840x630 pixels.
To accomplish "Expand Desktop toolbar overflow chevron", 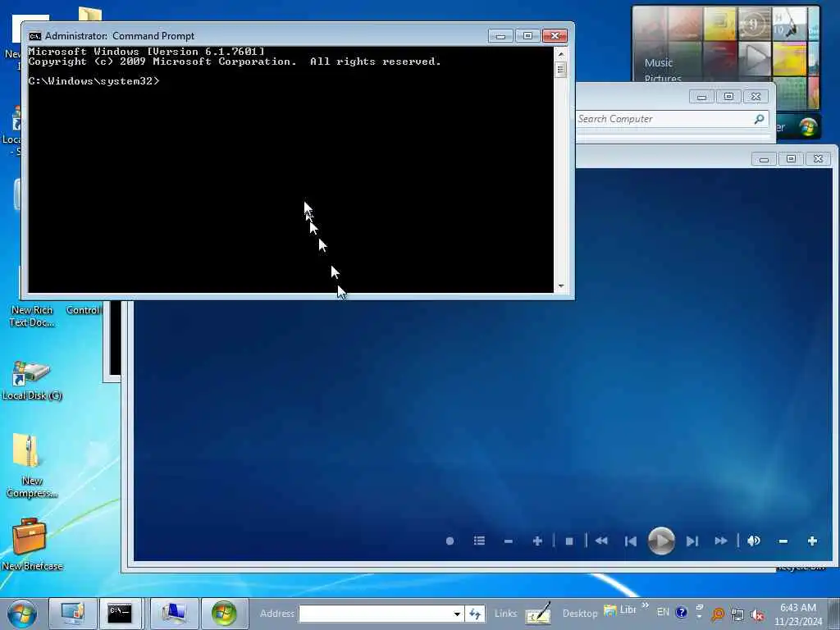I will tap(645, 605).
